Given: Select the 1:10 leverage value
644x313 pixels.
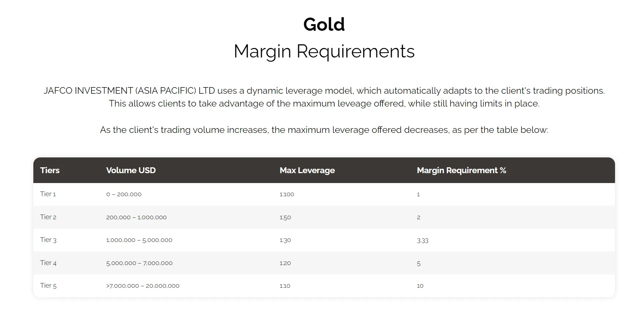Looking at the screenshot, I should pyautogui.click(x=285, y=286).
